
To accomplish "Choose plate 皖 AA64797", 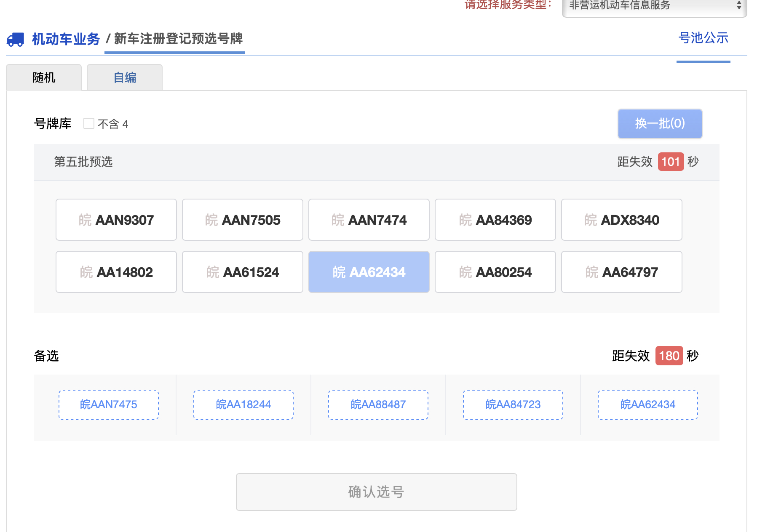I will [622, 272].
